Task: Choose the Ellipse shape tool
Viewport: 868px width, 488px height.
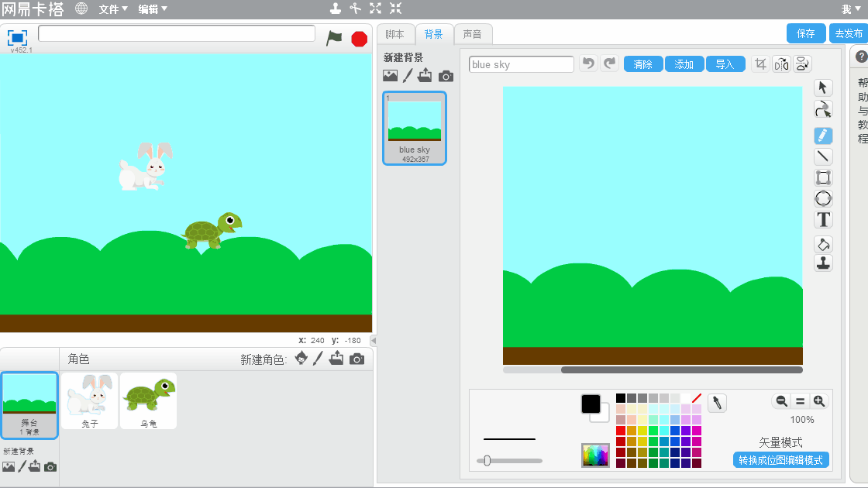Action: click(823, 199)
